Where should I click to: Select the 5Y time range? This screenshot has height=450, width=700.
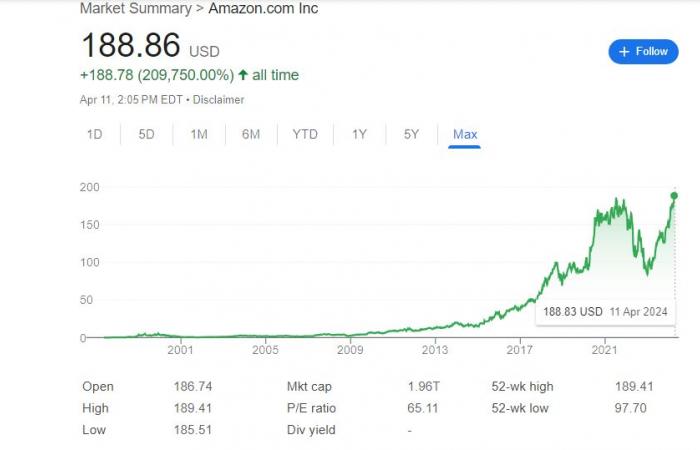pyautogui.click(x=411, y=134)
